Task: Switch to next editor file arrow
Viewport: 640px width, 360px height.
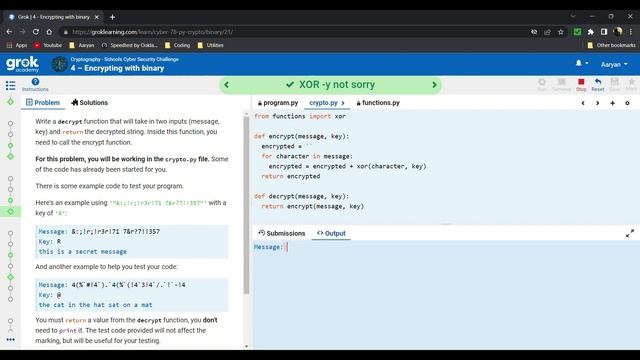Action: tap(598, 103)
